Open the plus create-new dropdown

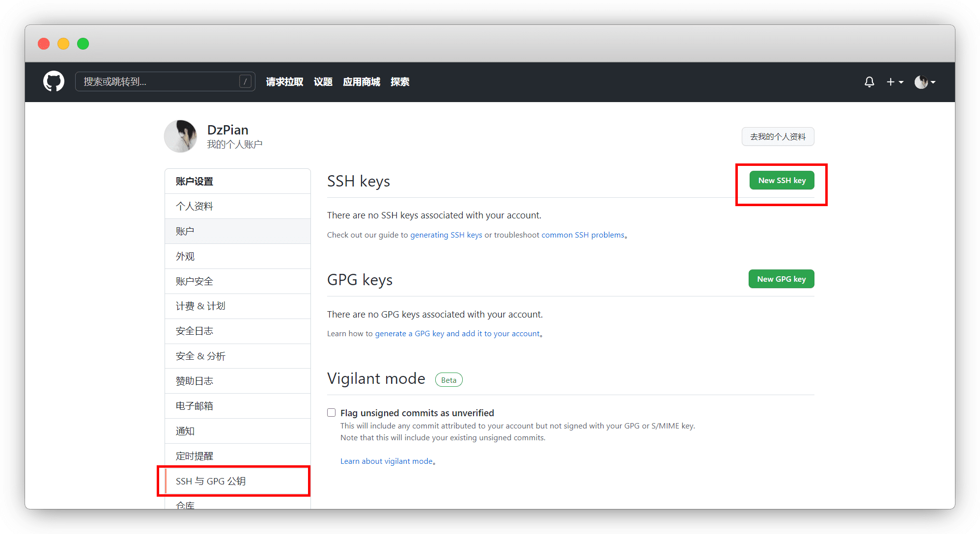895,82
